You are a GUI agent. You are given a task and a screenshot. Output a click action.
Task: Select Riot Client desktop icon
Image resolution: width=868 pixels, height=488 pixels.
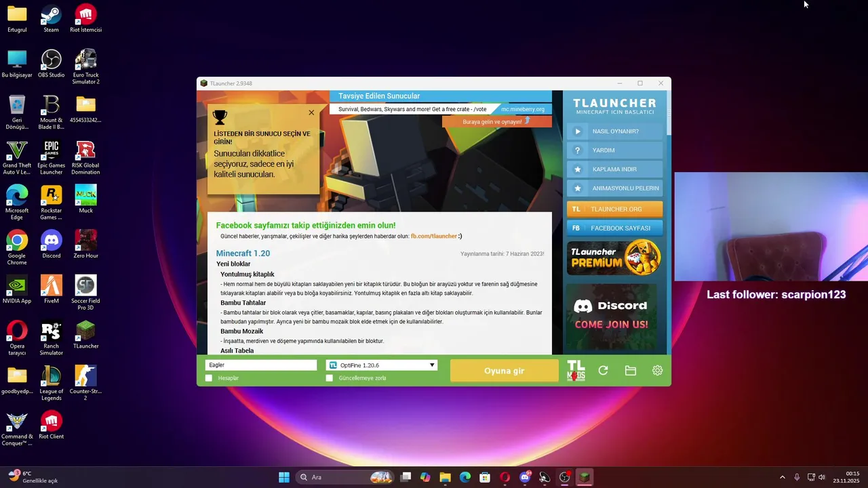click(x=51, y=426)
